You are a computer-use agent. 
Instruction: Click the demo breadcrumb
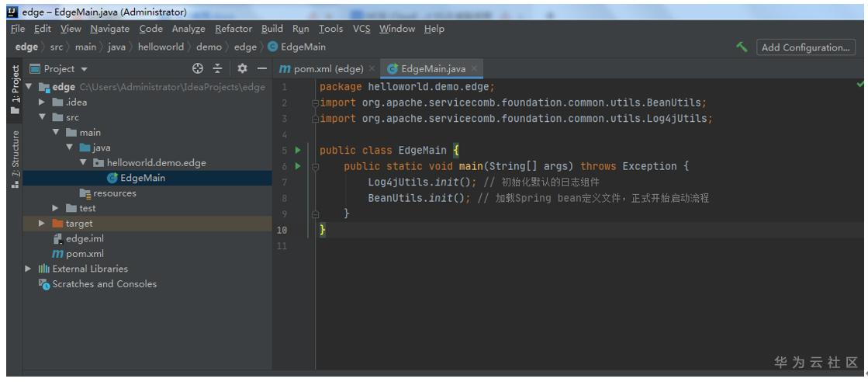pyautogui.click(x=209, y=47)
